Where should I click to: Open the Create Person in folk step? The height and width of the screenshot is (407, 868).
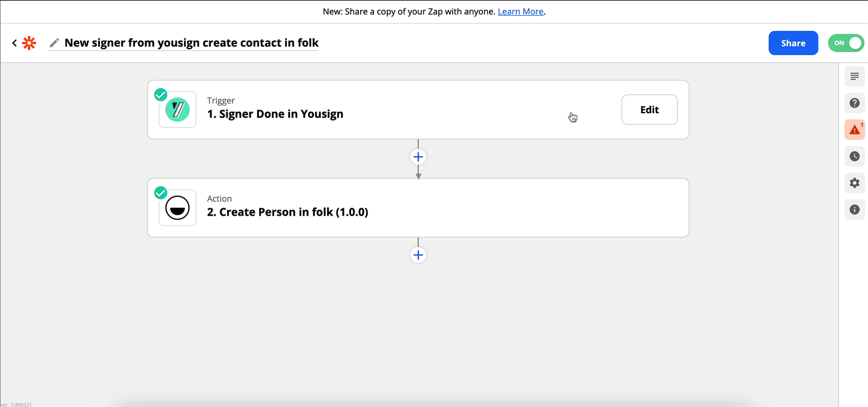pos(418,208)
